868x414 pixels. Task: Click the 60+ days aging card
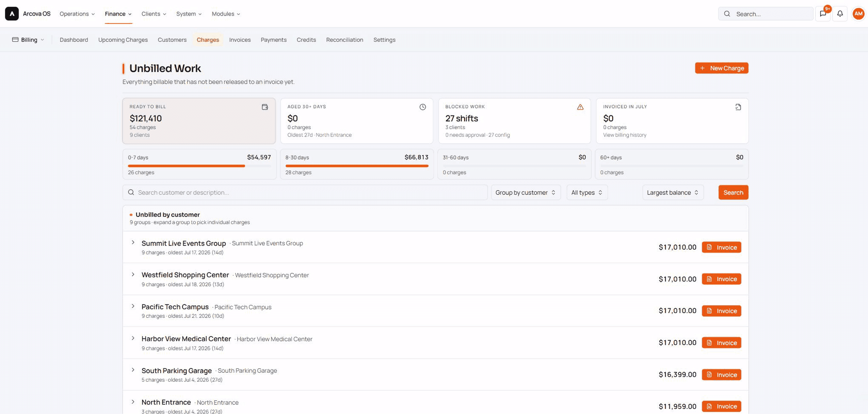click(x=672, y=164)
